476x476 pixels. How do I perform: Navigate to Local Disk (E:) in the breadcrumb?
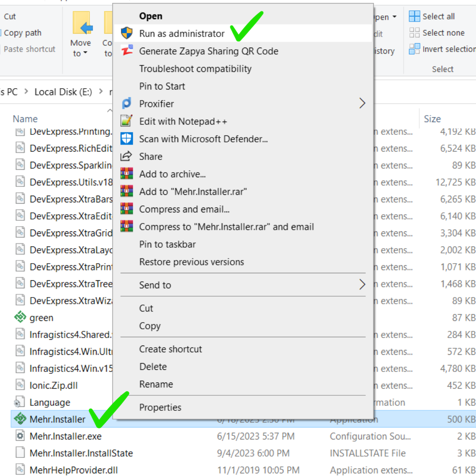(x=63, y=92)
